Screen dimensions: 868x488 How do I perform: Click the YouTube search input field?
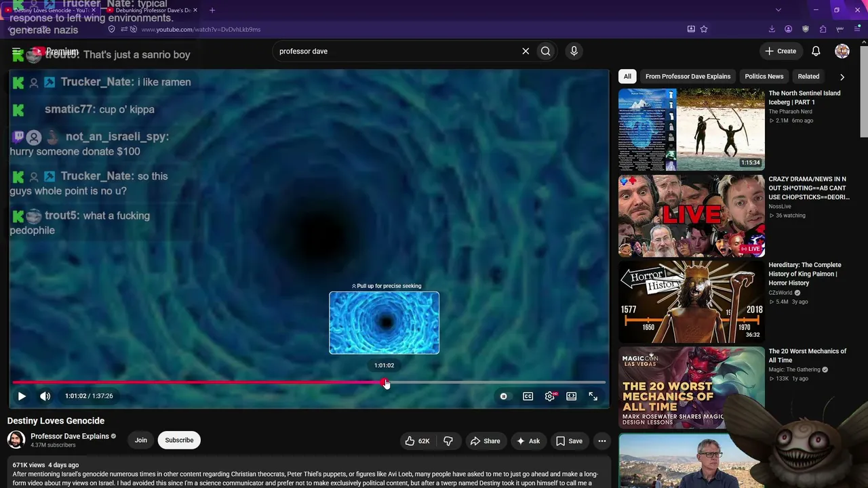(397, 52)
